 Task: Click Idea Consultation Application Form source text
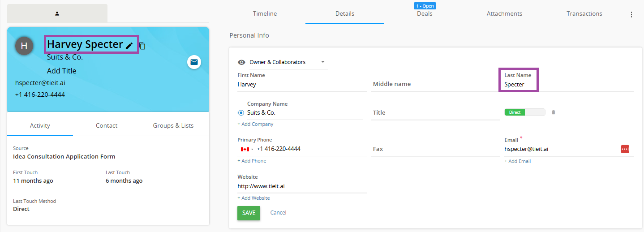tap(64, 157)
